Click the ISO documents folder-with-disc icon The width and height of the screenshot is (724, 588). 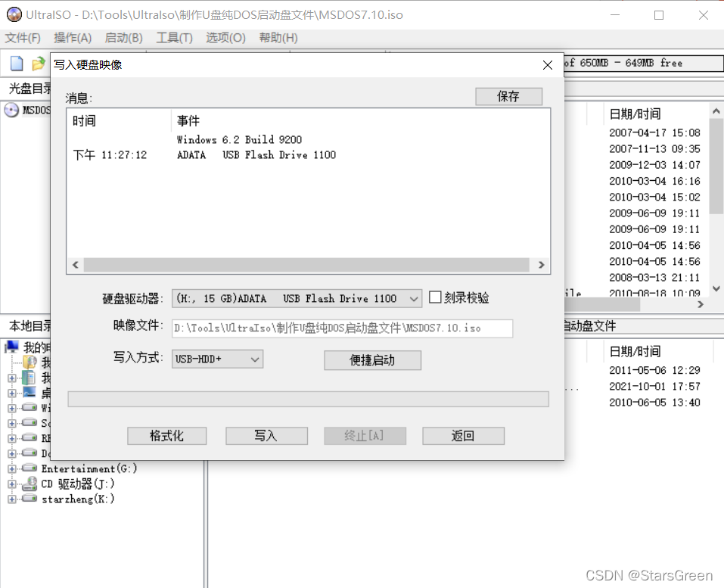30,362
